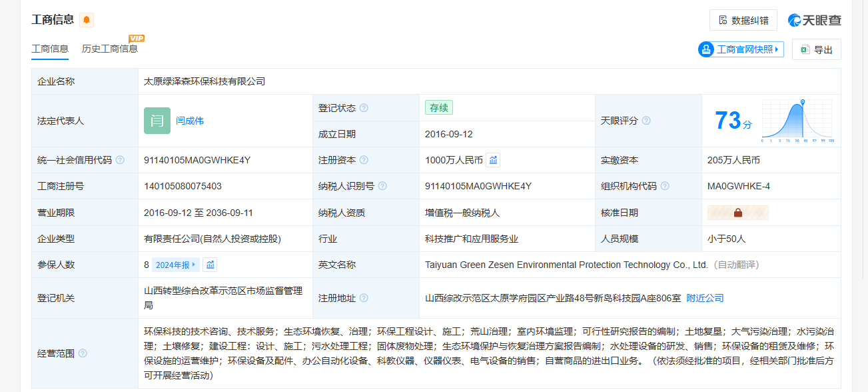Click the orange bell alert icon
The width and height of the screenshot is (868, 392).
[x=87, y=20]
